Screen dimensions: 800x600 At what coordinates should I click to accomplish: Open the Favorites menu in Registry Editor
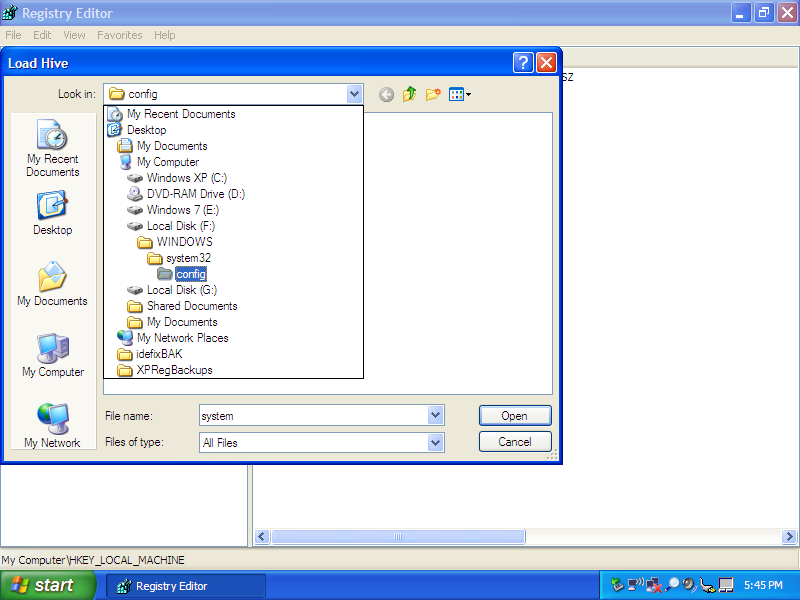click(x=120, y=35)
